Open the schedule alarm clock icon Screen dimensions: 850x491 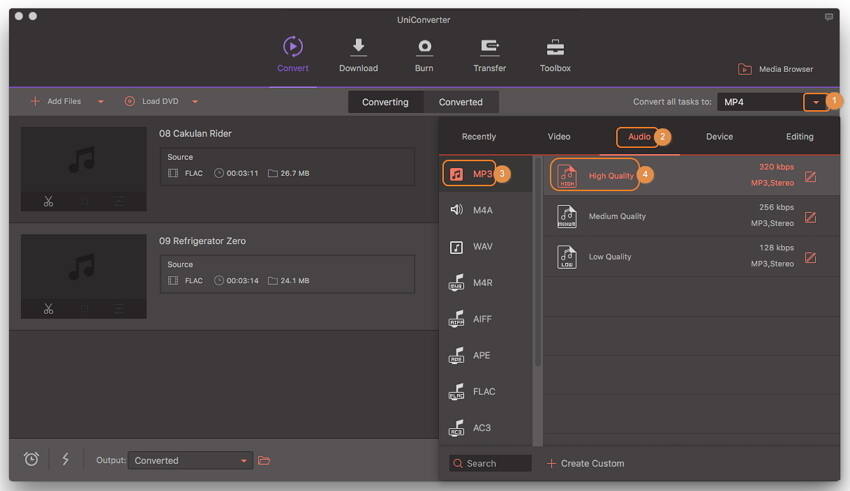[x=31, y=460]
